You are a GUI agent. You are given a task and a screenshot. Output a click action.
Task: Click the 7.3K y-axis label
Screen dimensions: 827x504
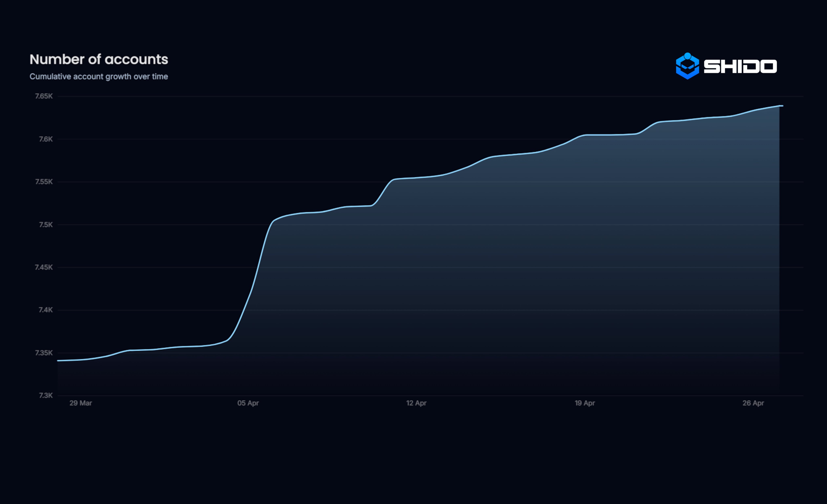(x=46, y=395)
